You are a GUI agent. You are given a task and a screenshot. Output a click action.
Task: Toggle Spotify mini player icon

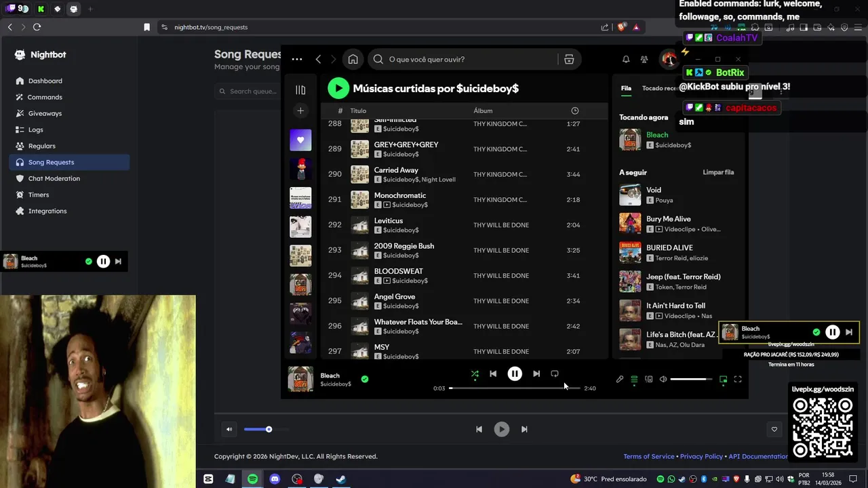click(724, 380)
